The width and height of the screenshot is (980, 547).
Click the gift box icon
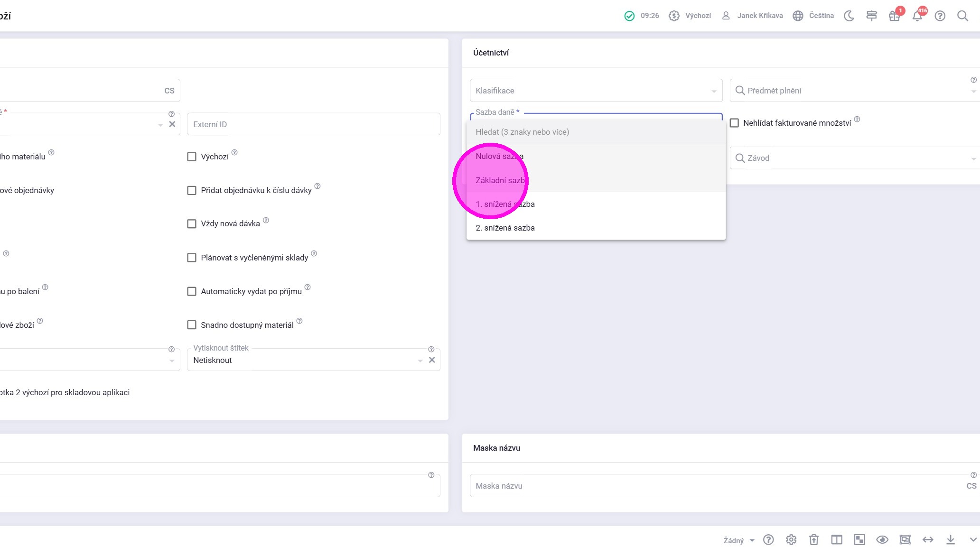click(894, 16)
